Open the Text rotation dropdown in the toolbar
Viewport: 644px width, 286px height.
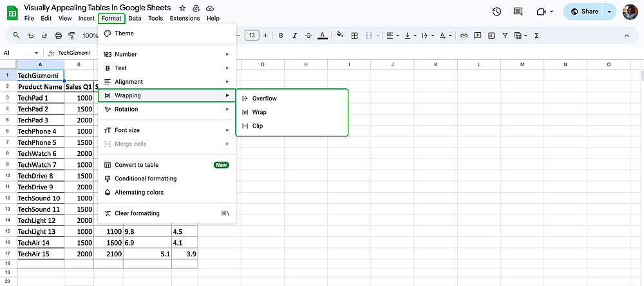click(x=446, y=36)
